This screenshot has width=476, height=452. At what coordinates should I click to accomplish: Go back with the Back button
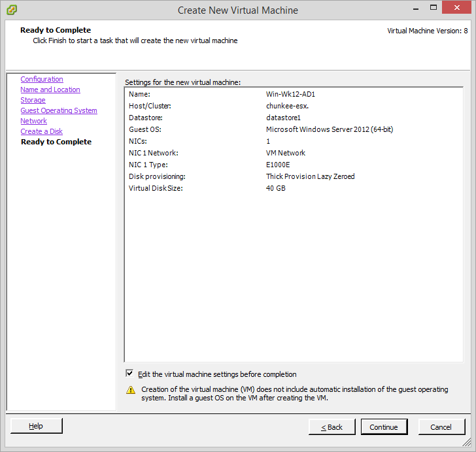tap(332, 427)
